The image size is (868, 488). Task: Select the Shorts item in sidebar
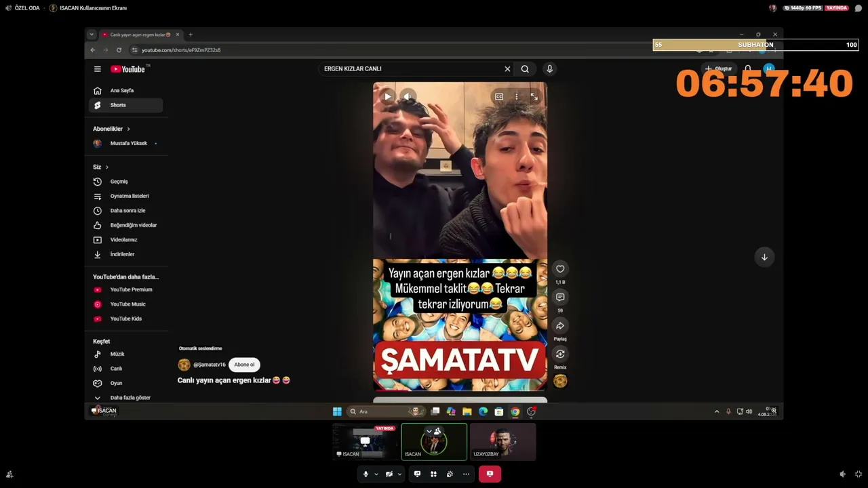125,105
